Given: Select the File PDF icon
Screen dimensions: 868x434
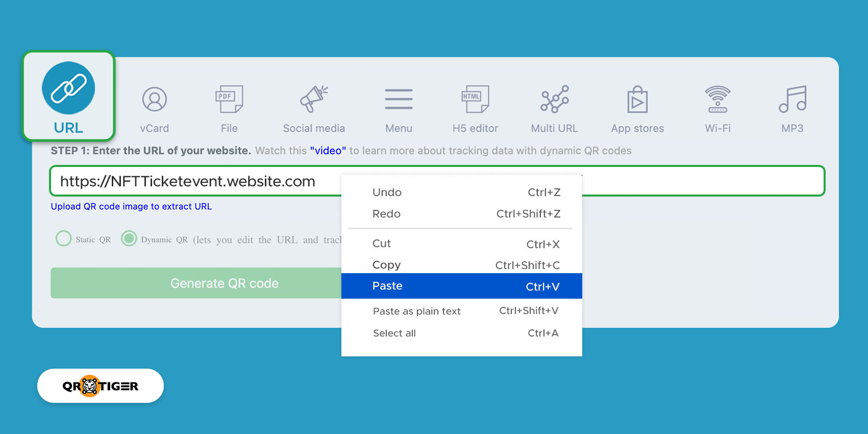Looking at the screenshot, I should pos(229,99).
